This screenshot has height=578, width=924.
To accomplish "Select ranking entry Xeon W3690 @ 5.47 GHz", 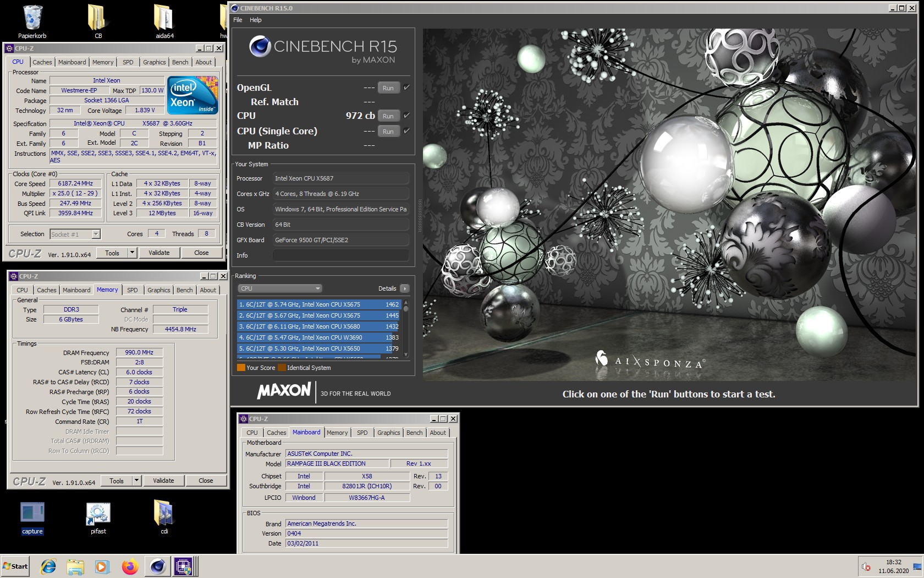I will (x=319, y=337).
